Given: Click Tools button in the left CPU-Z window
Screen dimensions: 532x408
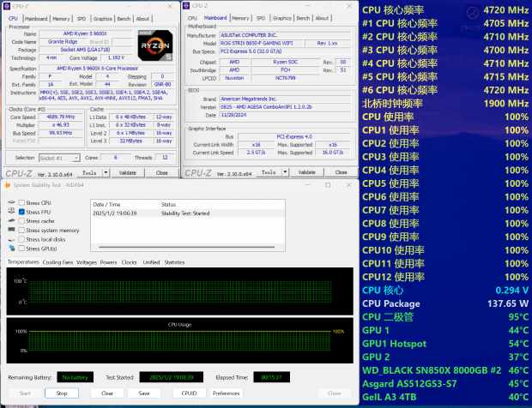Looking at the screenshot, I should (x=89, y=173).
